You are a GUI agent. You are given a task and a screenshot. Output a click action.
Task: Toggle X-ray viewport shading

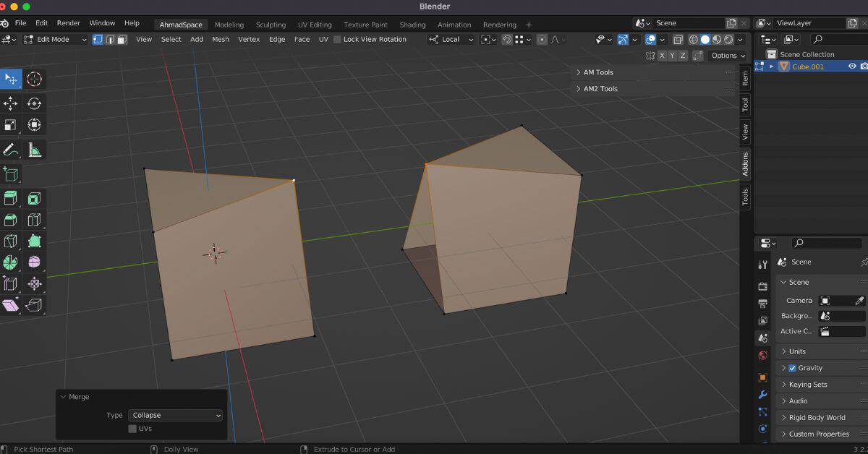[x=678, y=40]
